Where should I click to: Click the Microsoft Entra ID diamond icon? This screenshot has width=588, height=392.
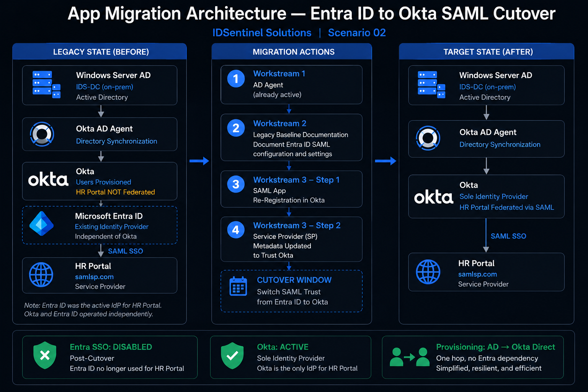pos(41,223)
